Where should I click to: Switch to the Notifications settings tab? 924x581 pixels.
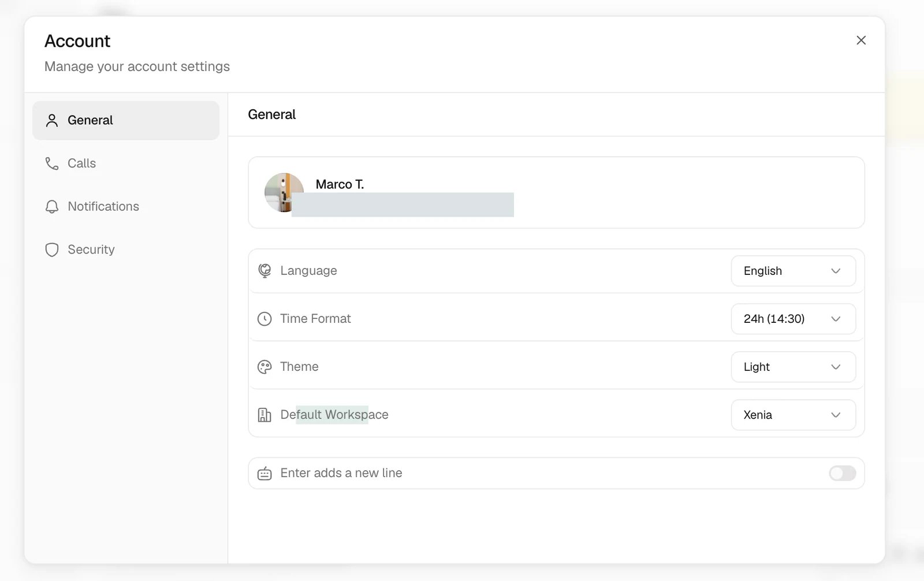[x=126, y=207]
